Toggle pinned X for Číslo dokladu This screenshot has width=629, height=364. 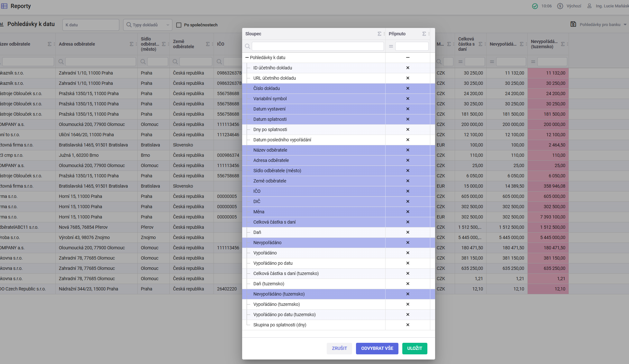tap(407, 88)
